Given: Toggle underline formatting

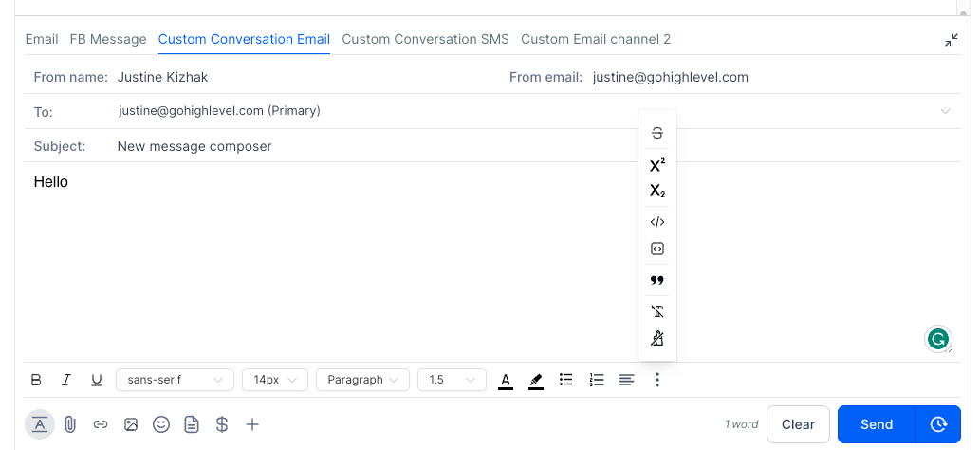Looking at the screenshot, I should point(96,380).
